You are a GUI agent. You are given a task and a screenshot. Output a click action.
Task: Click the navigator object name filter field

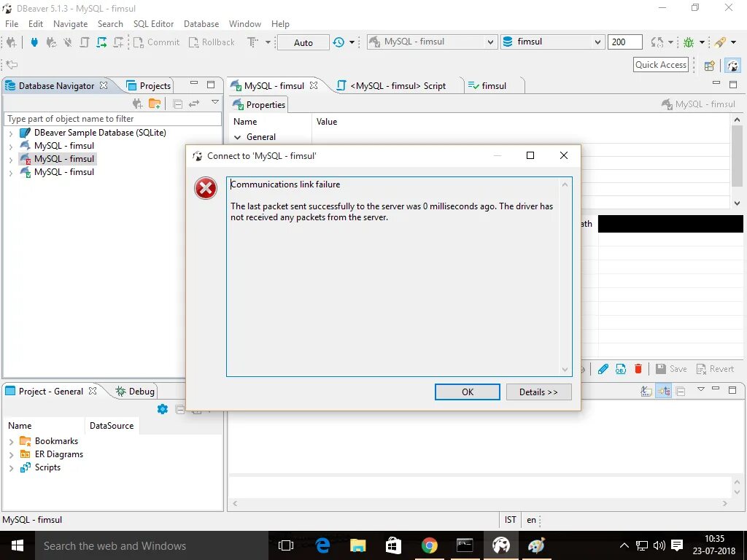pyautogui.click(x=112, y=119)
